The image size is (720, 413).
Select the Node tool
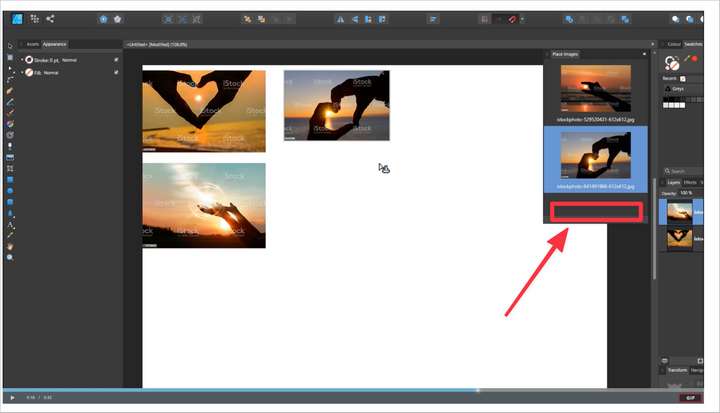[x=10, y=69]
